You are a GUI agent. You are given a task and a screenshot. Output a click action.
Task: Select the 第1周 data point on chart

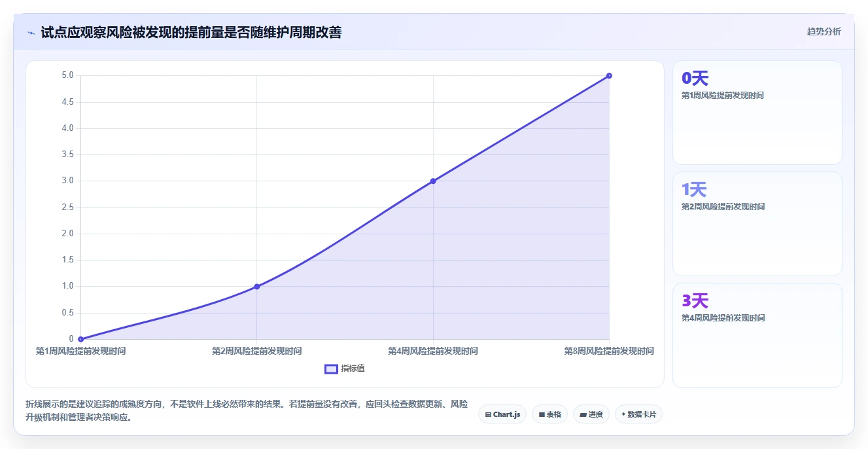[x=80, y=339]
